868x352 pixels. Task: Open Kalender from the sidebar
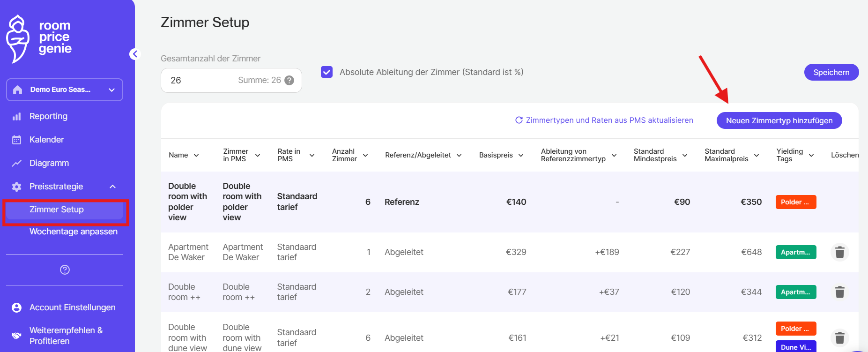click(46, 140)
